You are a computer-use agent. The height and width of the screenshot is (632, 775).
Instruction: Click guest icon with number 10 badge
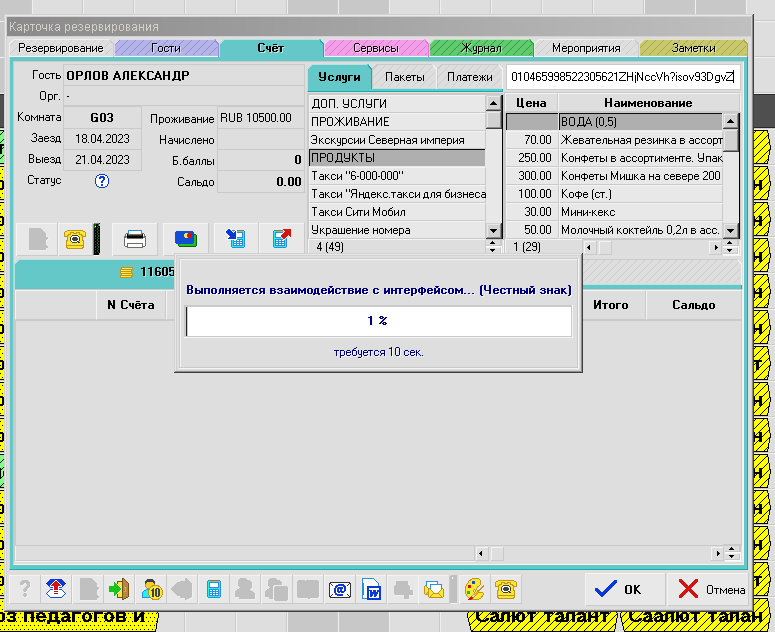coord(151,589)
